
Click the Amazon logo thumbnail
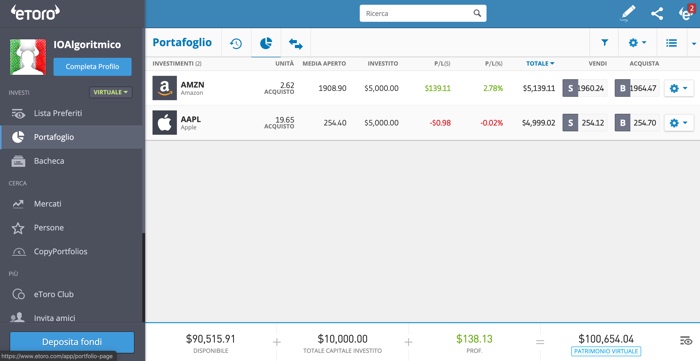(x=165, y=88)
